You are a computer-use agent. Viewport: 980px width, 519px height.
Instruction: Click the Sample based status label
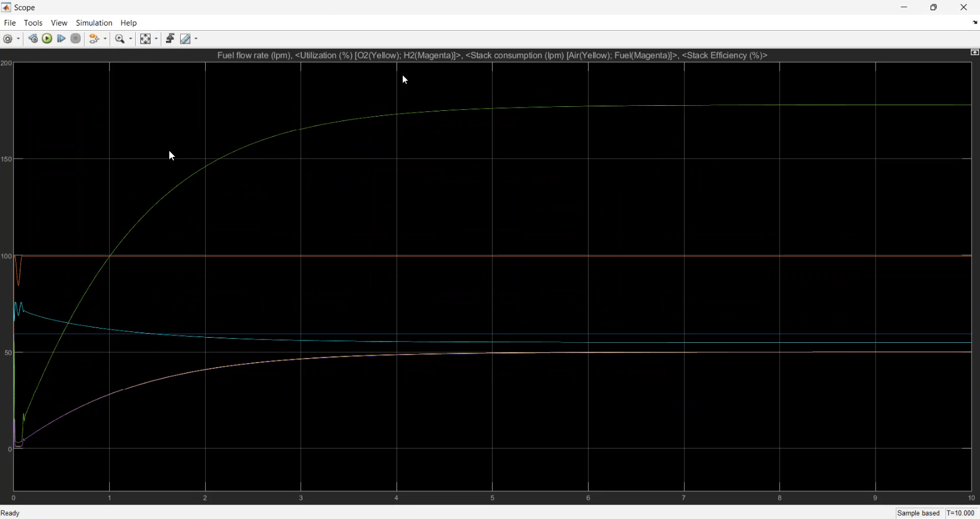point(919,513)
